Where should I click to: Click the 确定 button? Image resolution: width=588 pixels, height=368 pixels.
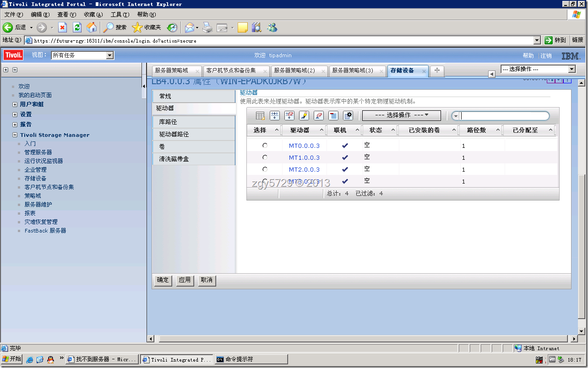[163, 280]
